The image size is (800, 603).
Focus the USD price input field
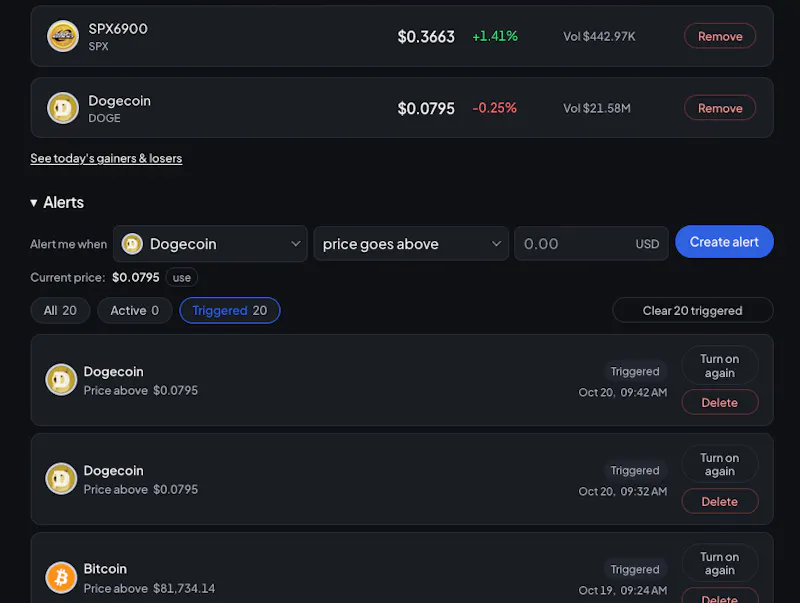point(591,244)
